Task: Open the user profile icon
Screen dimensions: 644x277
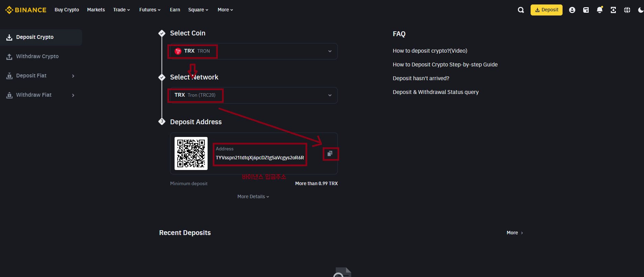Action: coord(572,10)
